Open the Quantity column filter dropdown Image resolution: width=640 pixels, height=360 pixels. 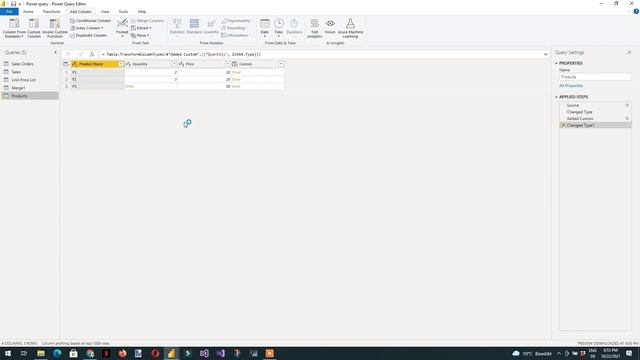click(x=174, y=64)
